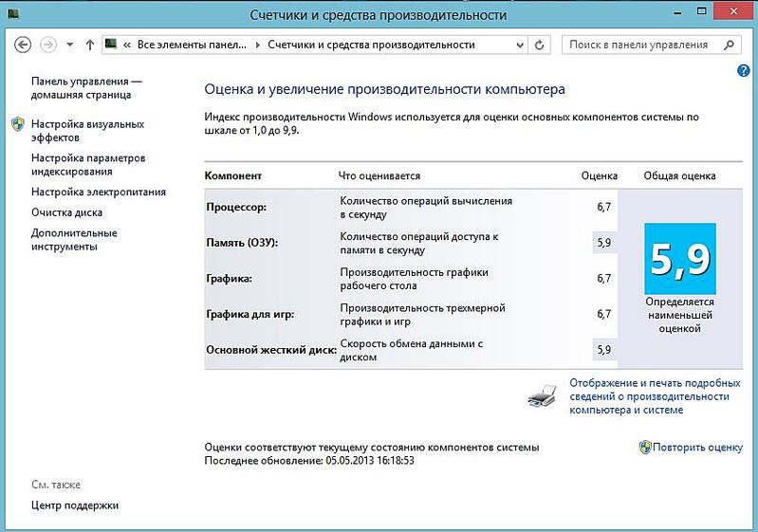Click the search magnifier icon

729,45
